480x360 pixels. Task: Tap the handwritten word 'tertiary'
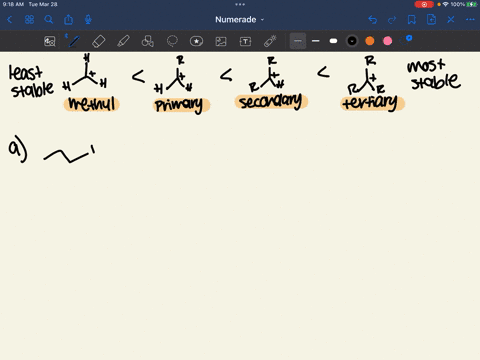[370, 102]
